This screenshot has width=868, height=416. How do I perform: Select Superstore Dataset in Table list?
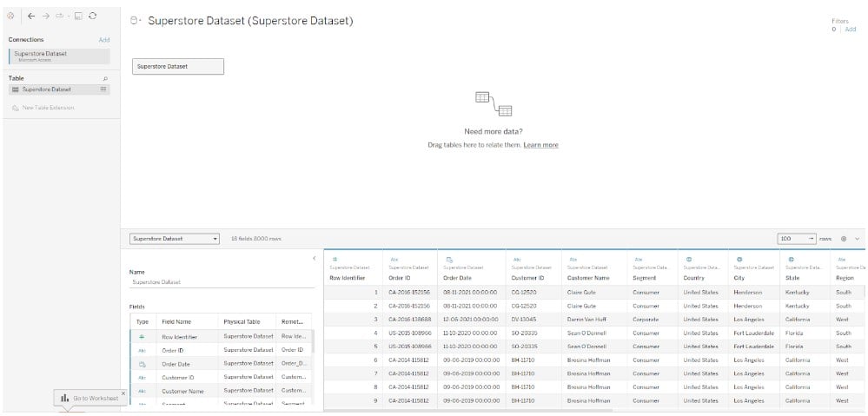[59, 89]
